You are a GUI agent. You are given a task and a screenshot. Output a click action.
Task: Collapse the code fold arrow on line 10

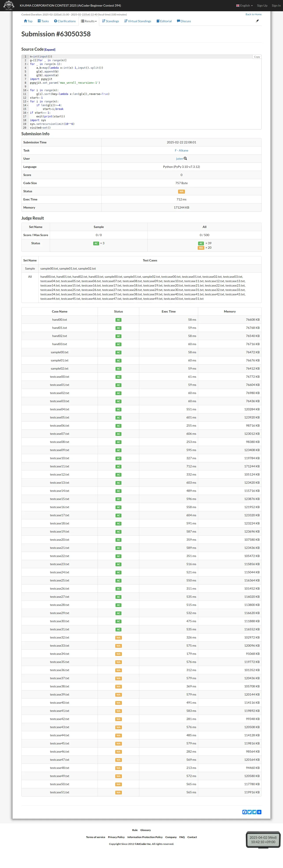27,90
